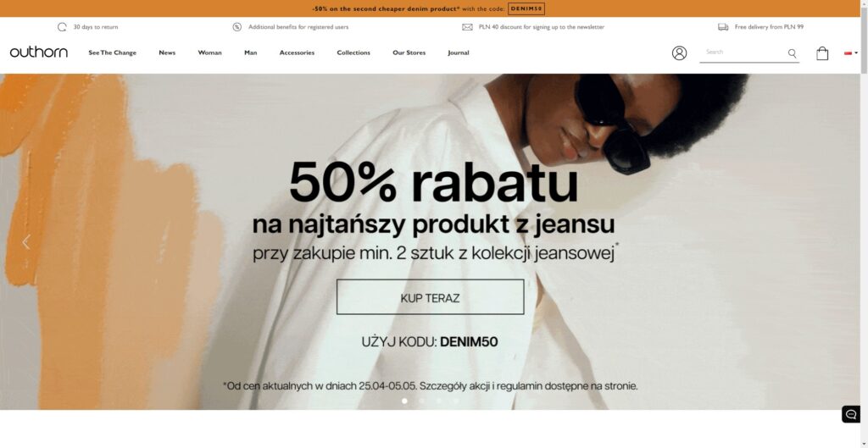Click the 30 days return icon
This screenshot has height=448, width=868.
62,26
